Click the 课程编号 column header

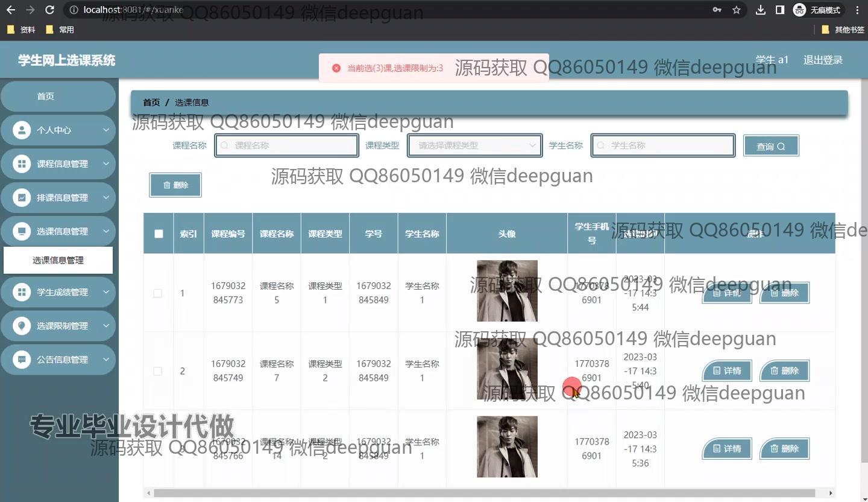(x=228, y=234)
